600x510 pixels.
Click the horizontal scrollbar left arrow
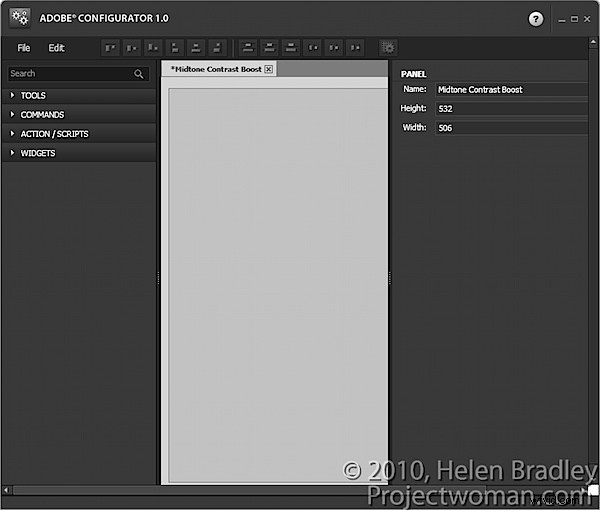tap(6, 490)
